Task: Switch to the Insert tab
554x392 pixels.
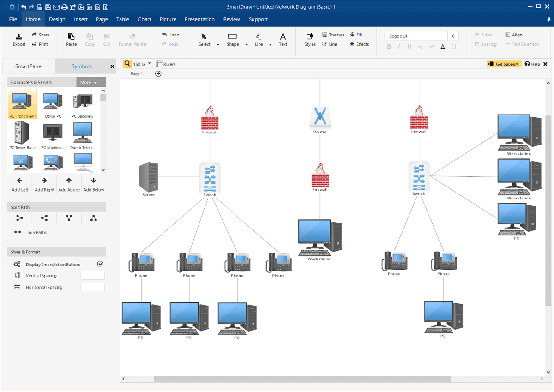Action: point(80,19)
